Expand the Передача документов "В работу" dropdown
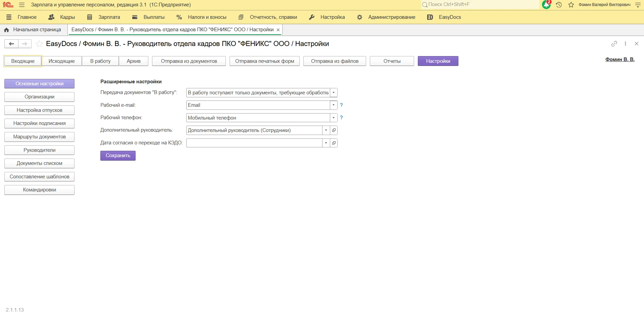The width and height of the screenshot is (644, 317). [334, 93]
